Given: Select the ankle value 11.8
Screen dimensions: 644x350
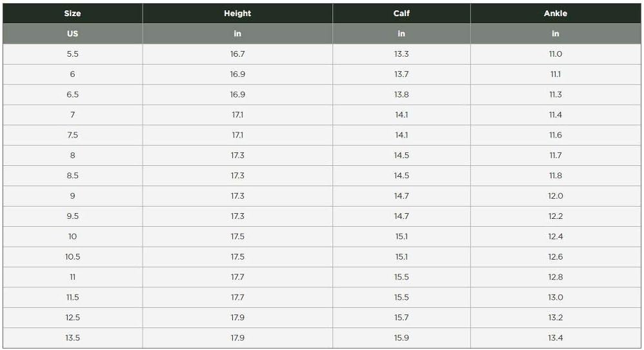Looking at the screenshot, I should point(555,176).
